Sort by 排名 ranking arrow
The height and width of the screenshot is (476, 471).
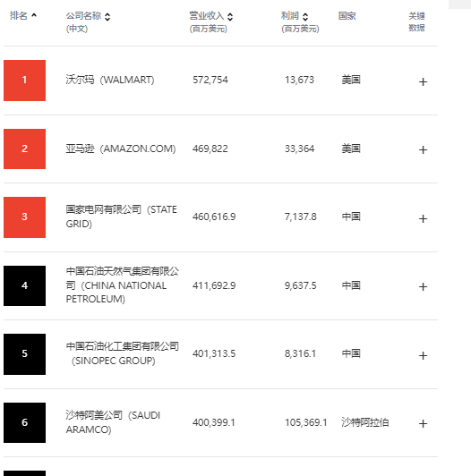click(34, 15)
